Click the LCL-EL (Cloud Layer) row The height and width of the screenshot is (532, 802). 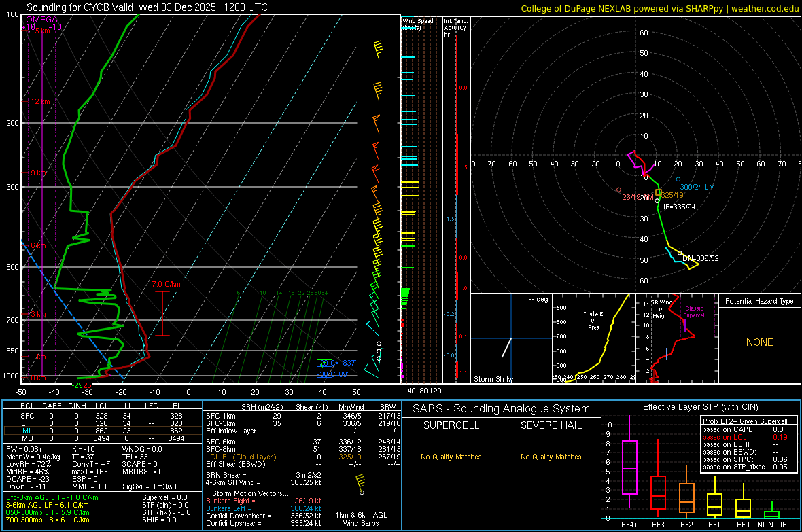(303, 457)
